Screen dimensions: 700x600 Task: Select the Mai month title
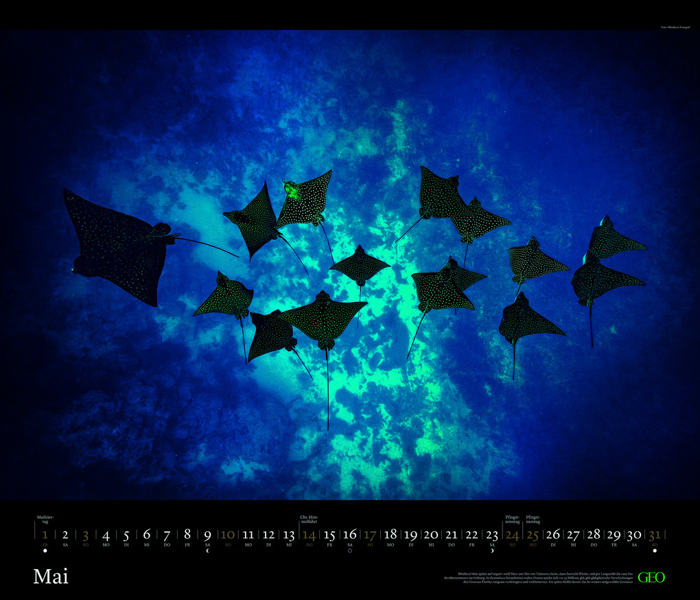click(51, 577)
